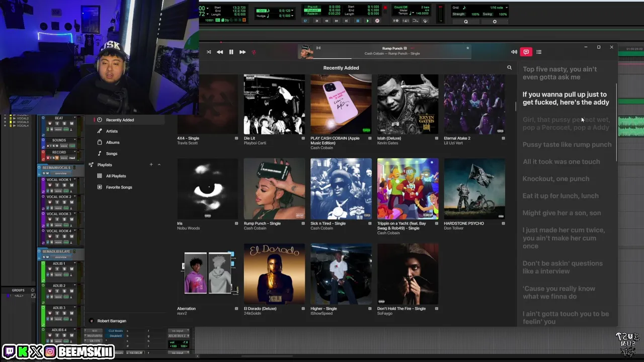644x362 pixels.
Task: Jump to lyric 'All it took was one touch'
Action: click(x=561, y=161)
